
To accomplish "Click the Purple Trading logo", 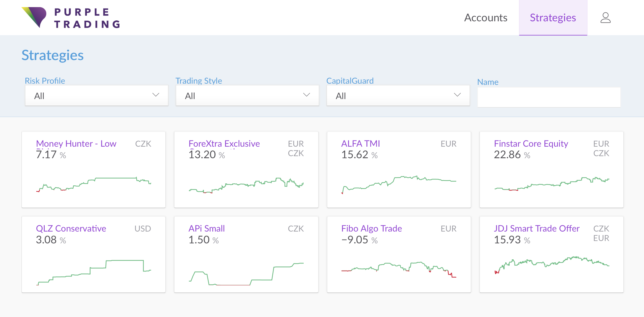I will coord(71,18).
